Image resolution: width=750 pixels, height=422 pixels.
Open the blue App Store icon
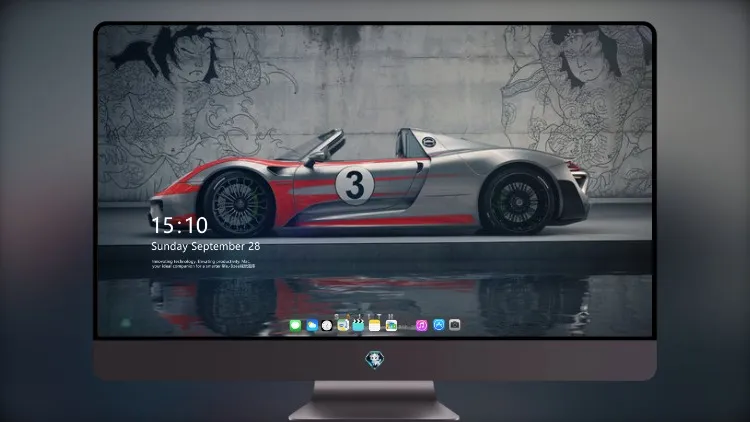439,325
